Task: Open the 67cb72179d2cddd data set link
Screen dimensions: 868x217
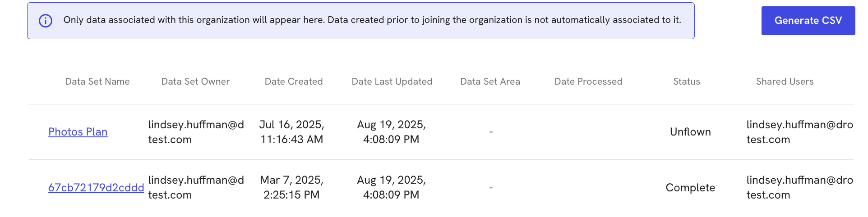Action: pos(96,188)
